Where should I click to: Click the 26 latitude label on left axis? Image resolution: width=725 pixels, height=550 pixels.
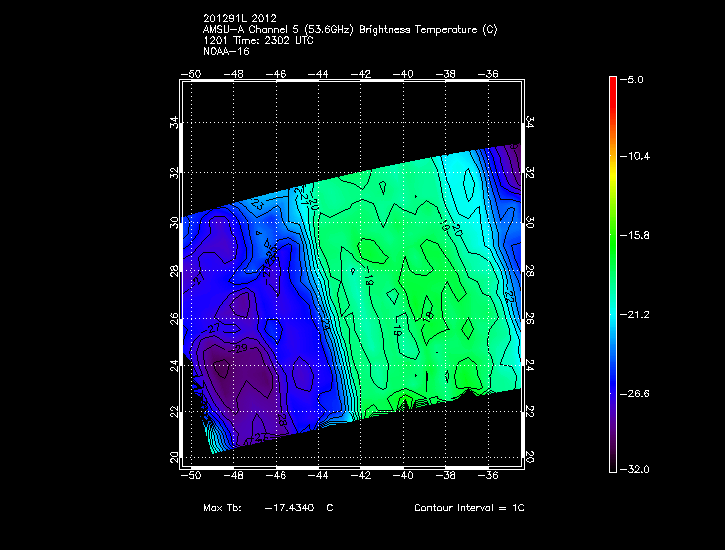[174, 318]
